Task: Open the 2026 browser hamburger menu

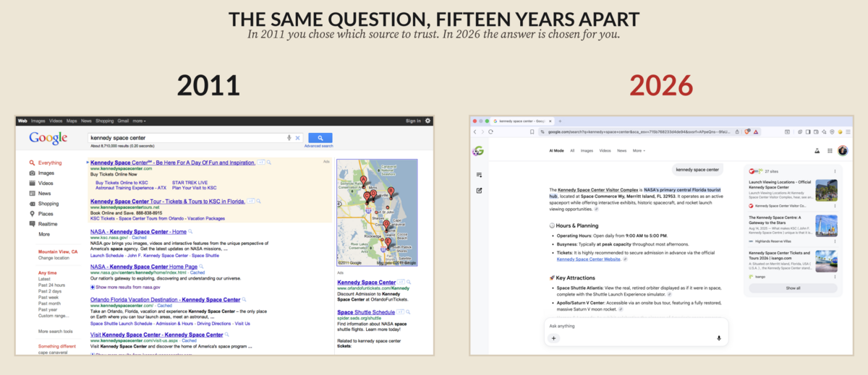Action: coord(848,132)
